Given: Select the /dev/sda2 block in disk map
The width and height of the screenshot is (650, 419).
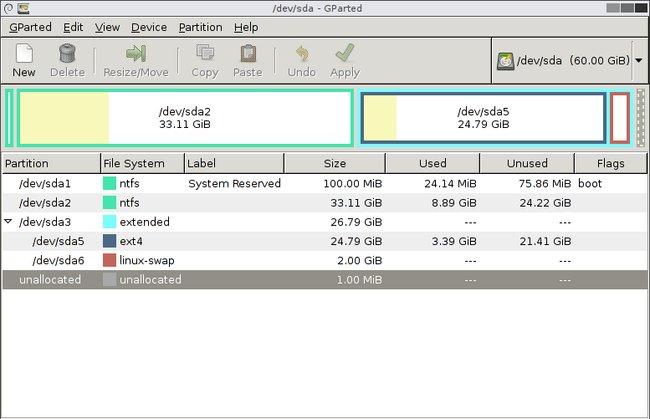Looking at the screenshot, I should click(185, 118).
